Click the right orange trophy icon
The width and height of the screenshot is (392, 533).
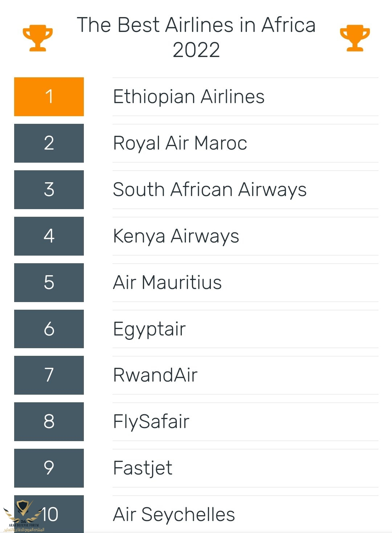355,38
